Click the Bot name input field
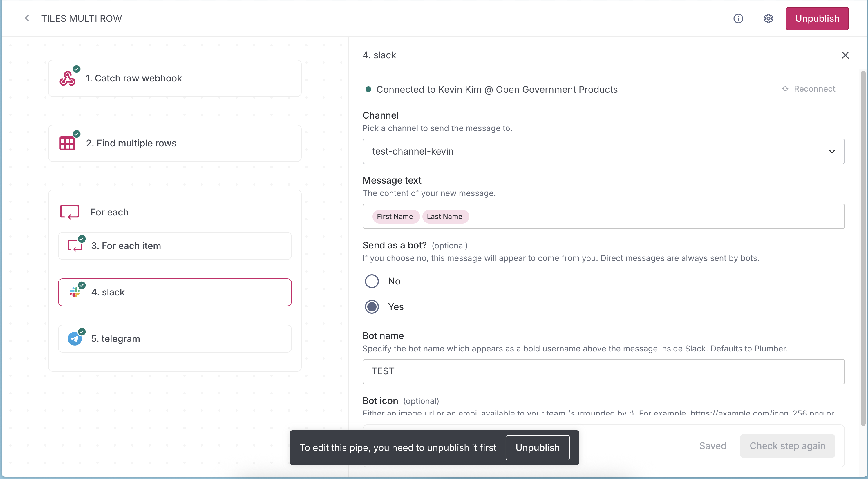Viewport: 868px width, 479px height. click(x=603, y=371)
